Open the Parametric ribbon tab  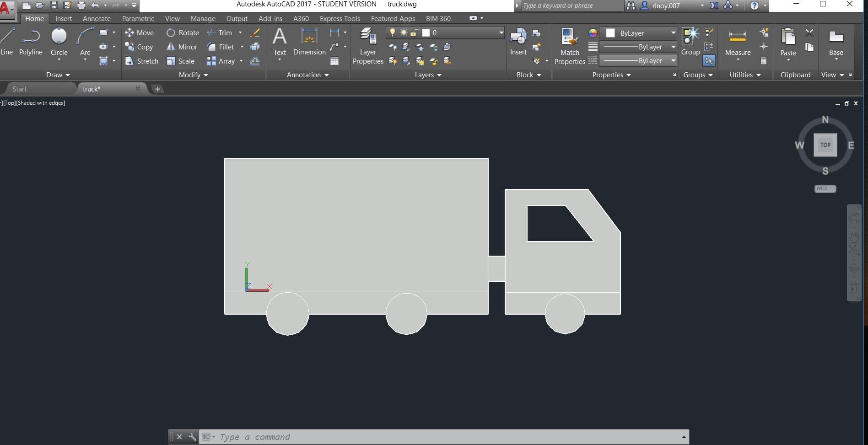tap(138, 18)
